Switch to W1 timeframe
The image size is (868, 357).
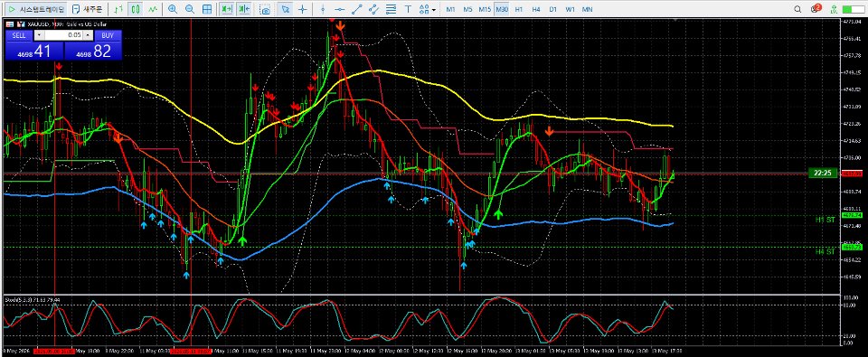click(x=571, y=9)
